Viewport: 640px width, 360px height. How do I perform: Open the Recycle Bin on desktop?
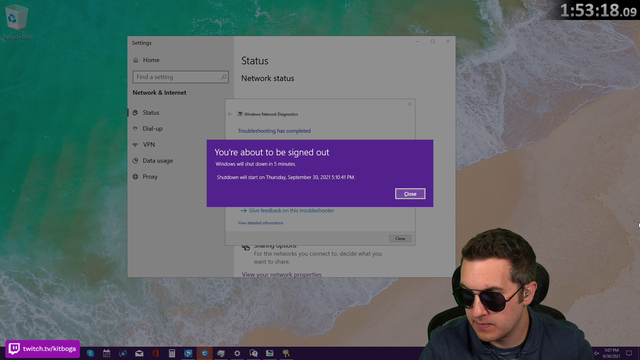16,21
